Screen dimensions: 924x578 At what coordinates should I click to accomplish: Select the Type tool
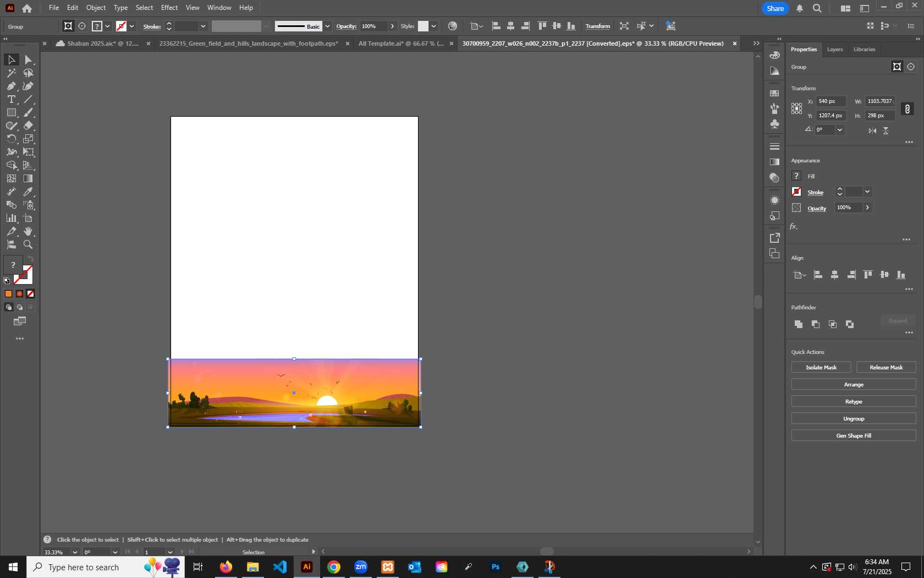[11, 99]
